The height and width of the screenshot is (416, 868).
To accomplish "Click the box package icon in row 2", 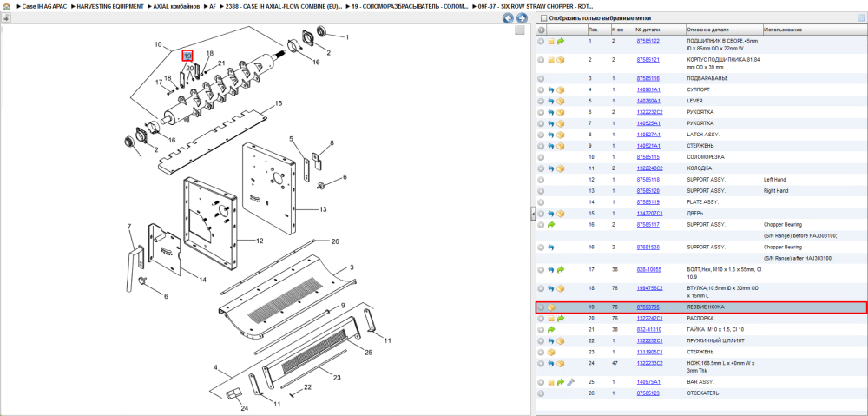I will click(x=560, y=59).
